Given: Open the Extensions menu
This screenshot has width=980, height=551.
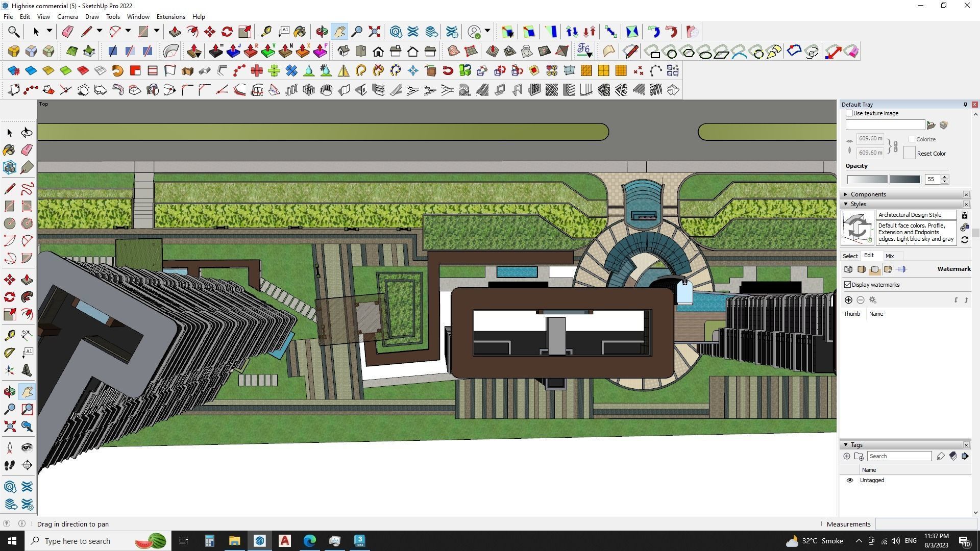Looking at the screenshot, I should click(x=170, y=16).
